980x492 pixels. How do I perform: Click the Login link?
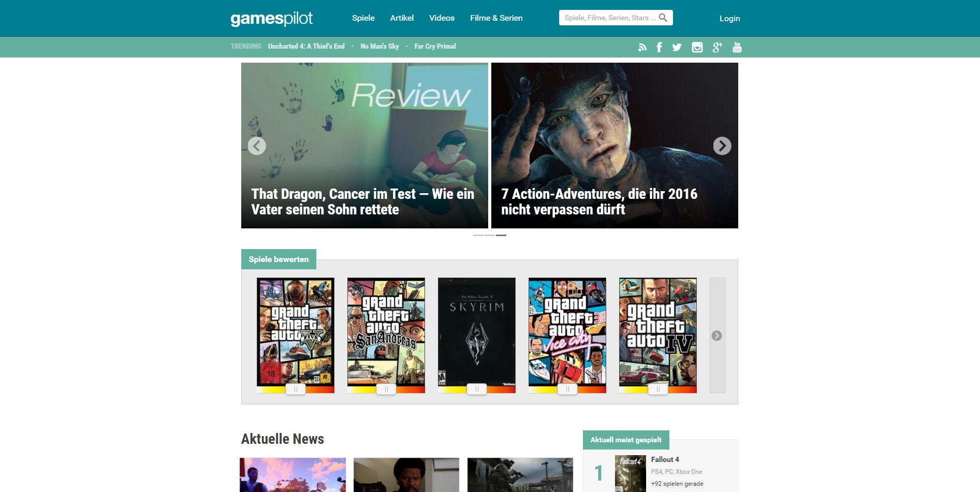tap(729, 19)
